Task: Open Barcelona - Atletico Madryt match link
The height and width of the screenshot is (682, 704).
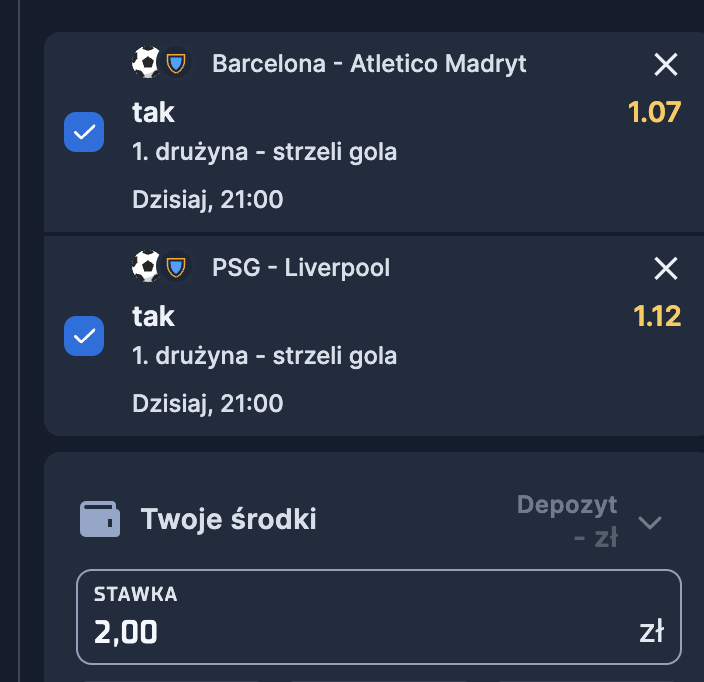Action: coord(369,64)
